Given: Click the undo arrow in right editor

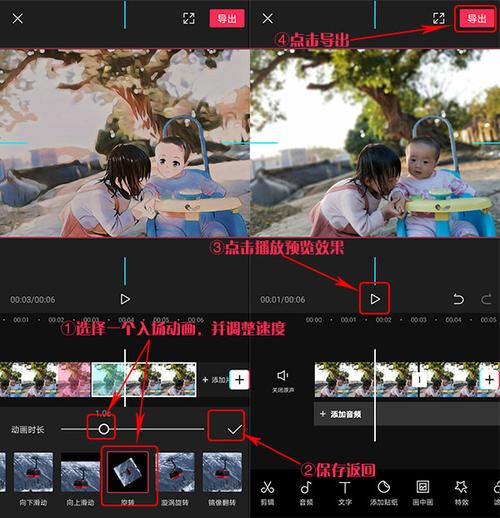Looking at the screenshot, I should click(458, 299).
